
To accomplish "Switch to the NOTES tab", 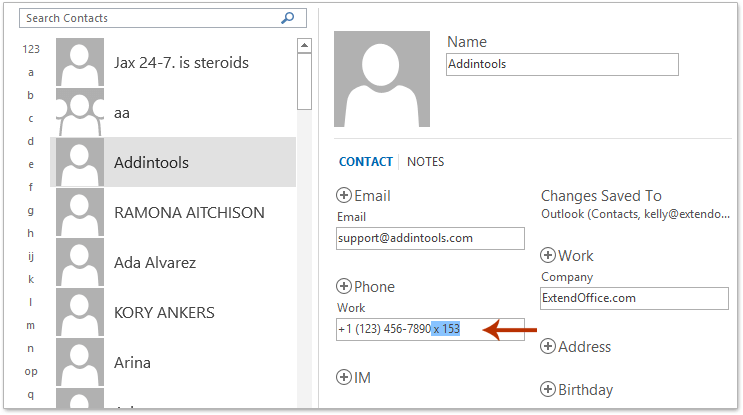I will (426, 162).
